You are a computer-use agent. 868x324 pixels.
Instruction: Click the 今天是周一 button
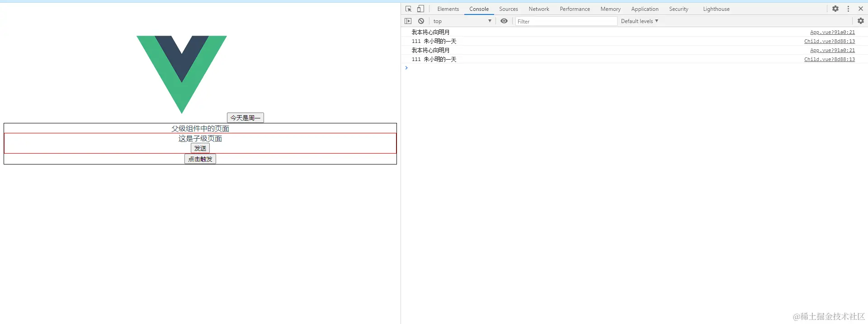pos(245,118)
